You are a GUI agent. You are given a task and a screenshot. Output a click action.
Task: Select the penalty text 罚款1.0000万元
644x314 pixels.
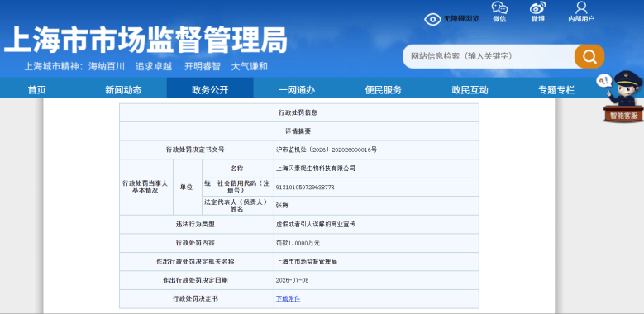[x=298, y=243]
